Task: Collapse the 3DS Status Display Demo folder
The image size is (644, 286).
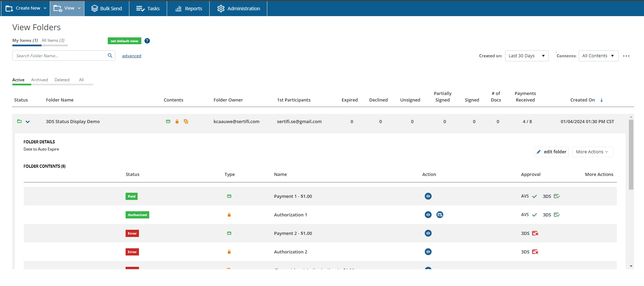Action: pos(28,122)
